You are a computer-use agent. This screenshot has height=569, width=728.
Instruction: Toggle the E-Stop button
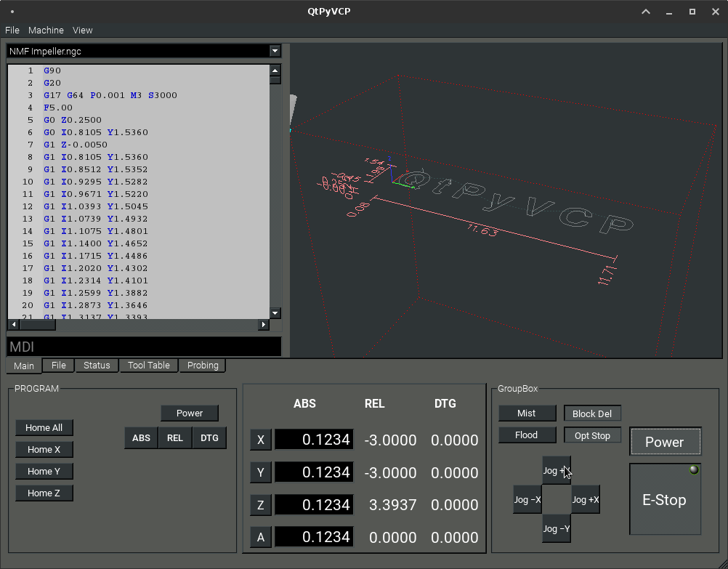665,499
